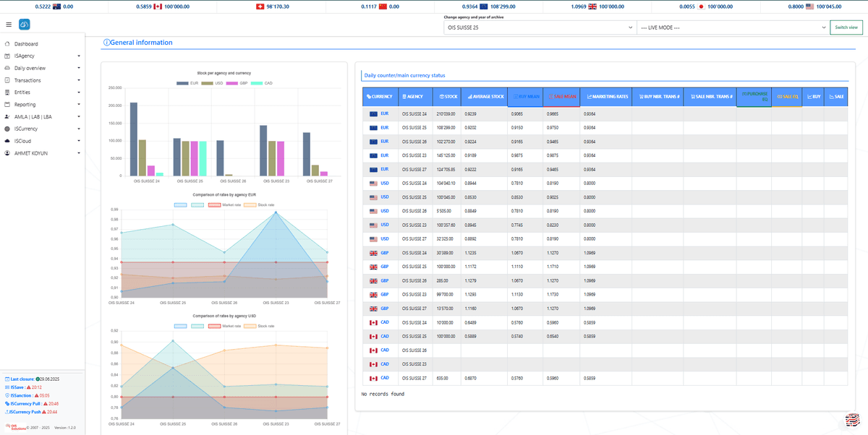Toggle USD series in stock chart legend

pos(212,83)
